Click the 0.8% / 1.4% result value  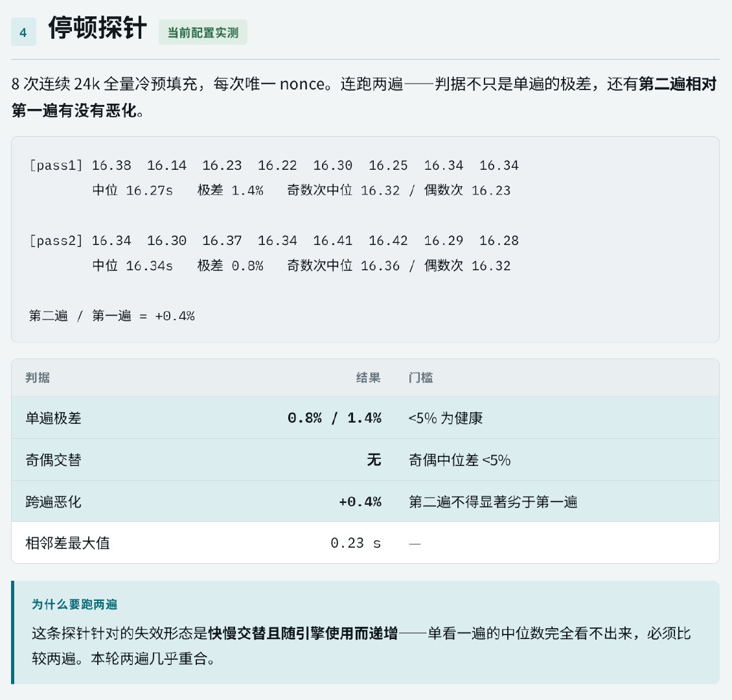click(x=334, y=418)
